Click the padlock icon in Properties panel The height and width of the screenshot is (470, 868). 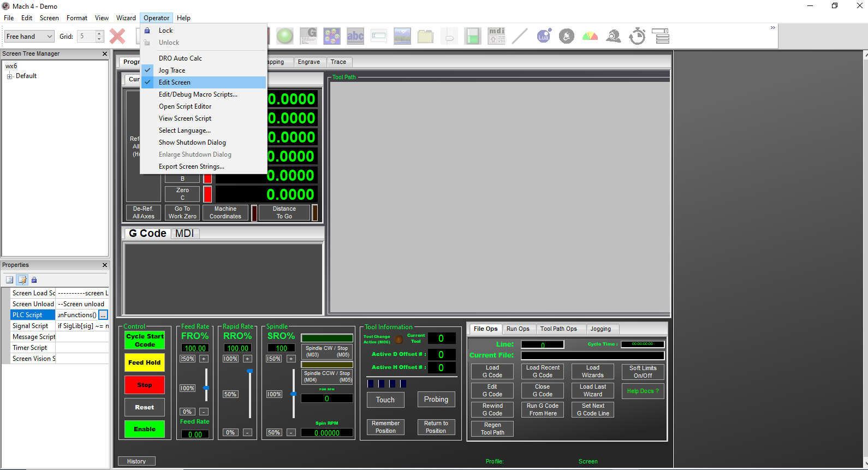tap(34, 280)
